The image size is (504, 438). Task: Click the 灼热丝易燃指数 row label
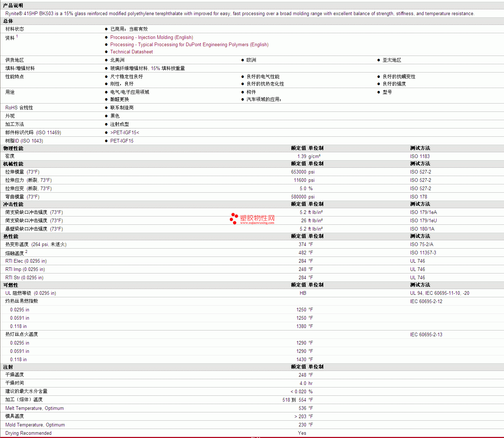point(22,301)
